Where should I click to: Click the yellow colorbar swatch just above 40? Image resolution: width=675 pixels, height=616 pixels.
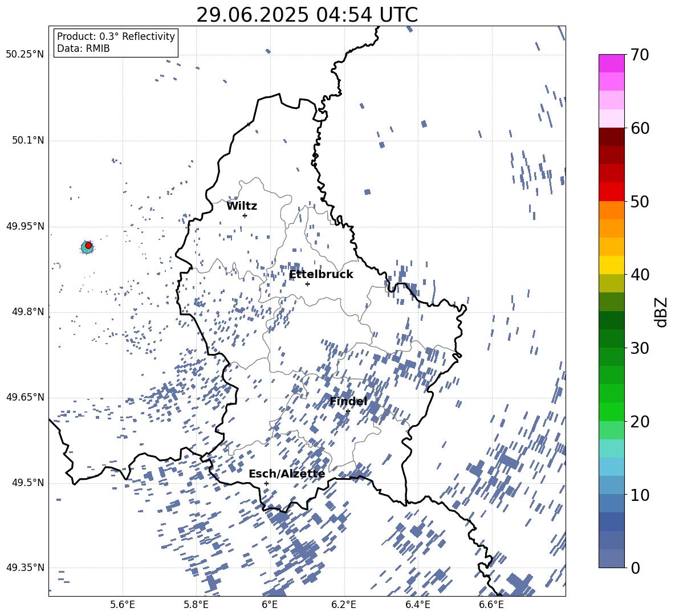tap(612, 265)
